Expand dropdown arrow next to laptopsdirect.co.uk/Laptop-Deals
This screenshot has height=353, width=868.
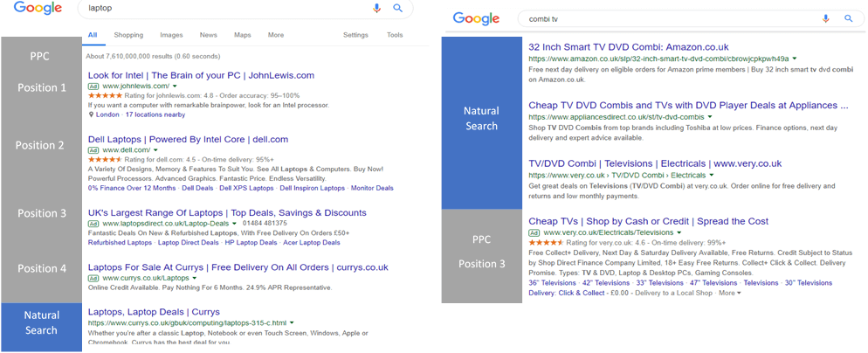point(234,224)
